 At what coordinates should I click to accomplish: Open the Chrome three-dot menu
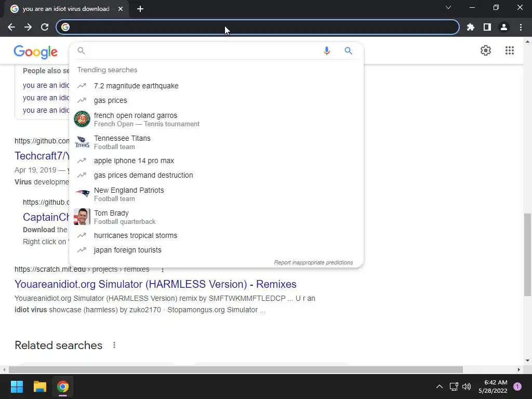coord(521,27)
